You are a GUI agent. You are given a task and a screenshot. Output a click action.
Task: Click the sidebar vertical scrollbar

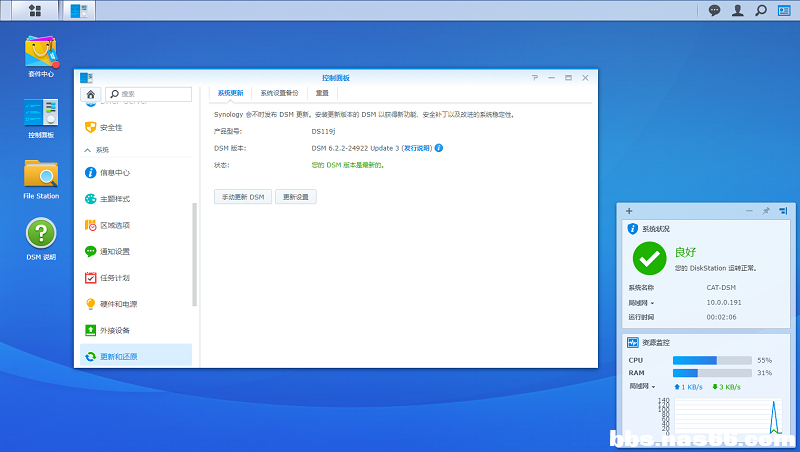(x=194, y=254)
